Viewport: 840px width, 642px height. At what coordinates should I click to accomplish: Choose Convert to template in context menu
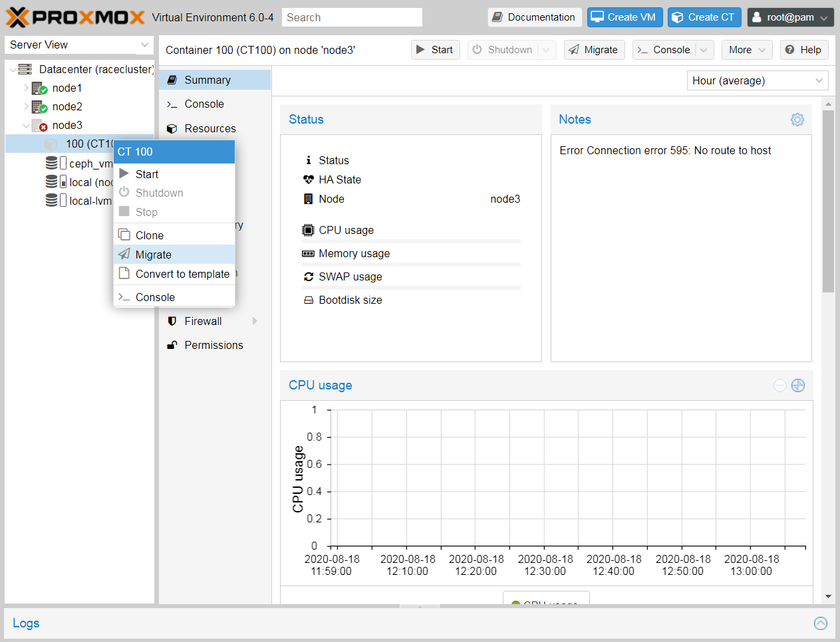click(x=174, y=274)
